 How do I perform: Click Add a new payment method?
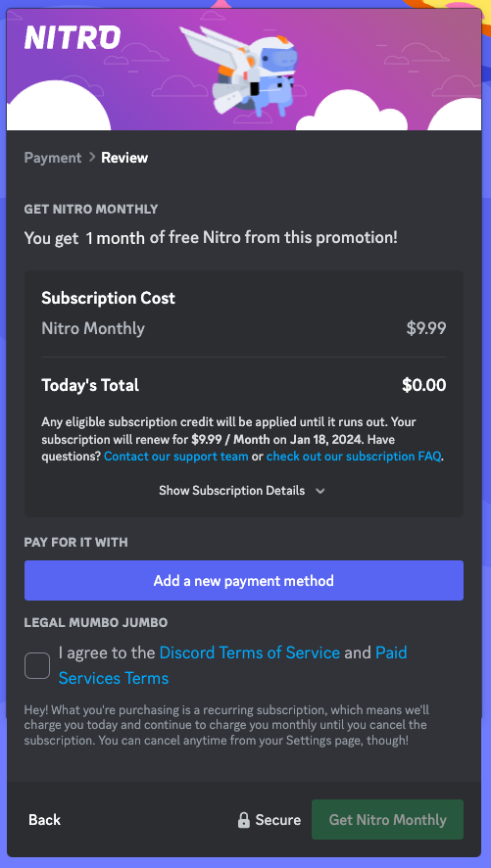click(x=244, y=581)
